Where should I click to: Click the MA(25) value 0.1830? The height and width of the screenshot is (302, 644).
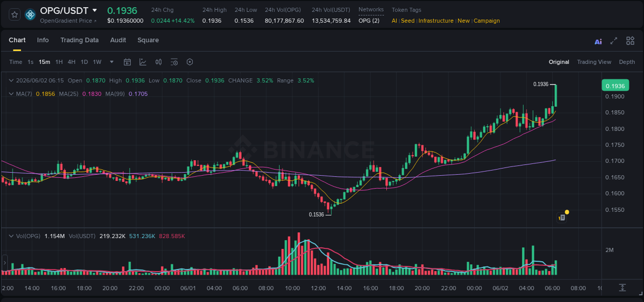pos(91,94)
